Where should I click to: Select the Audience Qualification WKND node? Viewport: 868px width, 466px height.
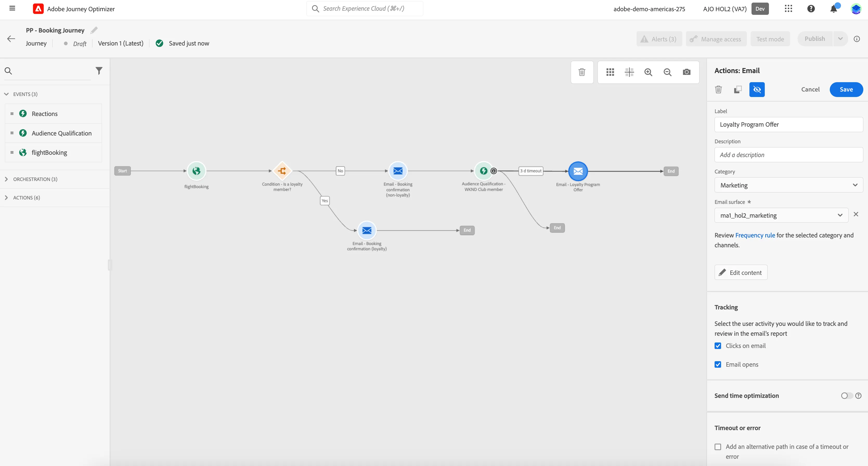483,171
